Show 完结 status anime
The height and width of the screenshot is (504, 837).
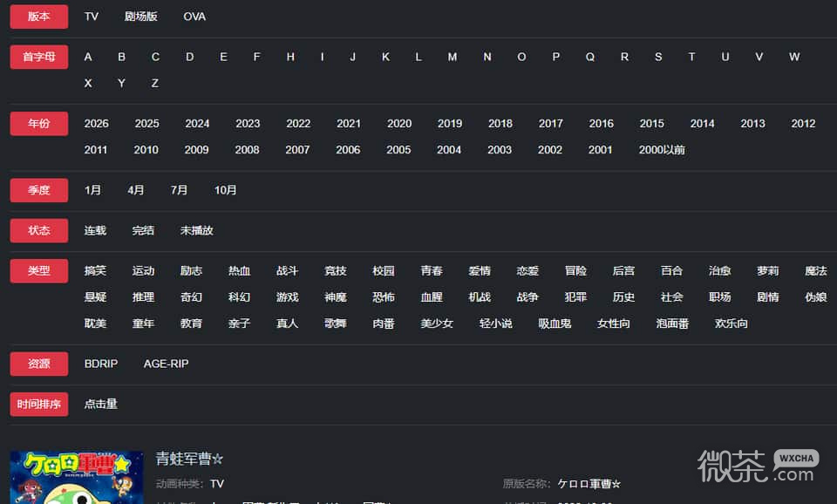tap(143, 231)
